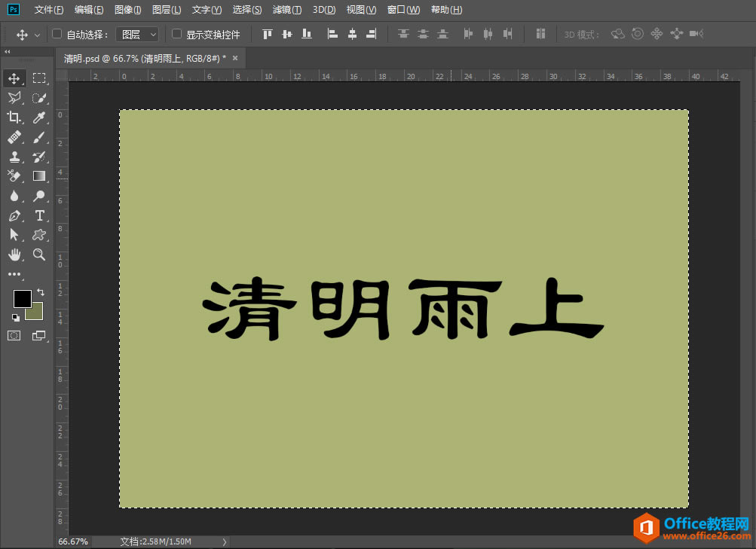Select the Polygonal Lasso tool
The height and width of the screenshot is (549, 756).
point(14,98)
